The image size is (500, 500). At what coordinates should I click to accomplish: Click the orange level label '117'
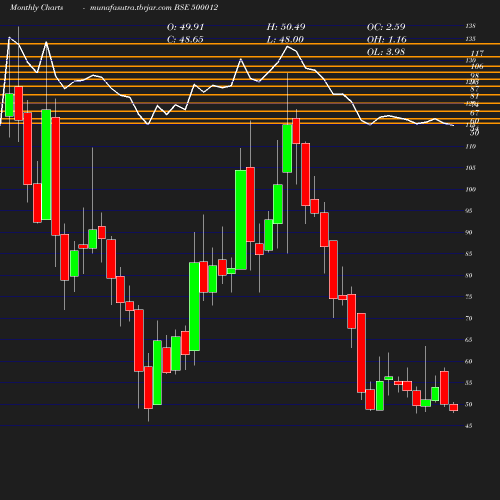pos(477,53)
